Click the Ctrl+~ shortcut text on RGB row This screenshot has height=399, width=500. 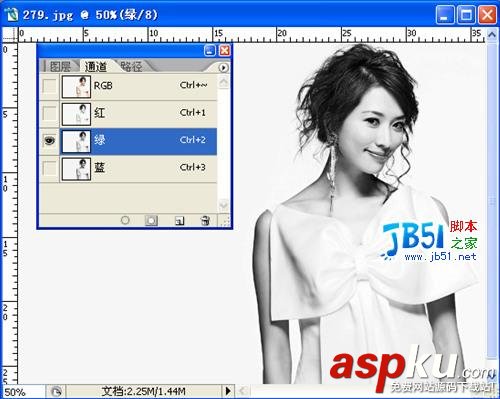193,85
